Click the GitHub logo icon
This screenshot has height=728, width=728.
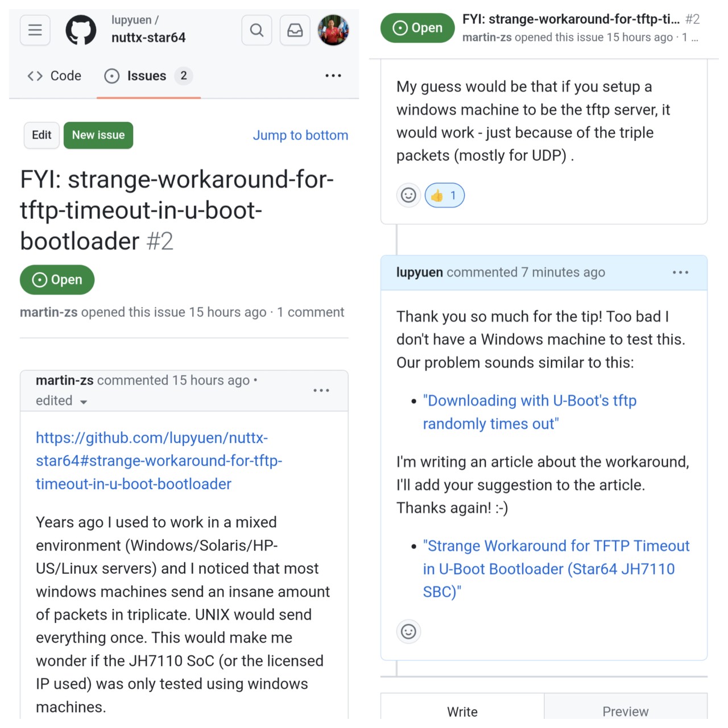point(81,30)
